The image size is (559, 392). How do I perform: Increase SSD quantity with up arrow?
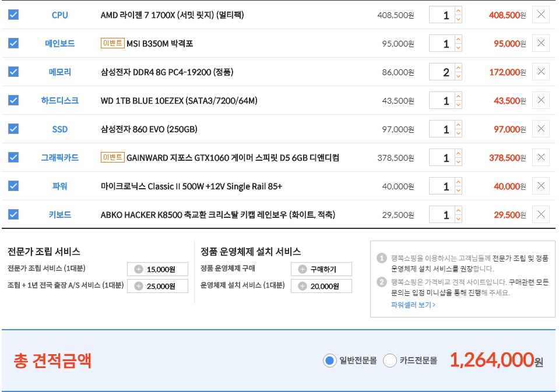[459, 125]
